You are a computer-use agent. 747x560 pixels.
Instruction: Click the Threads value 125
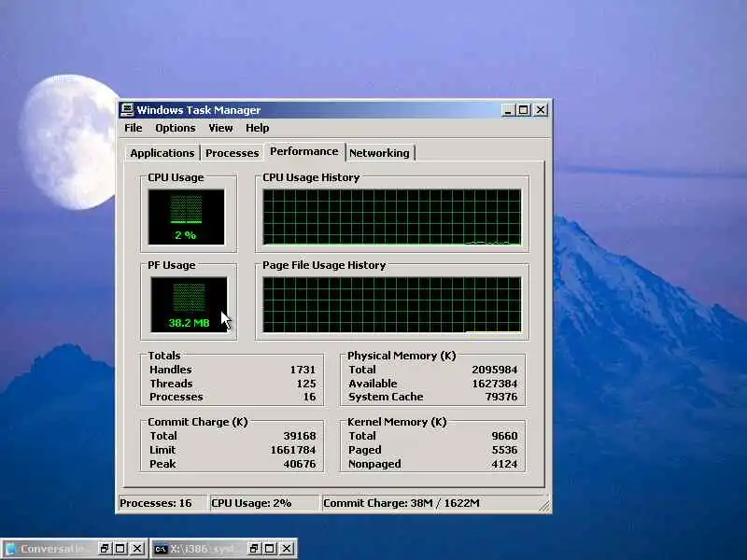click(x=306, y=384)
